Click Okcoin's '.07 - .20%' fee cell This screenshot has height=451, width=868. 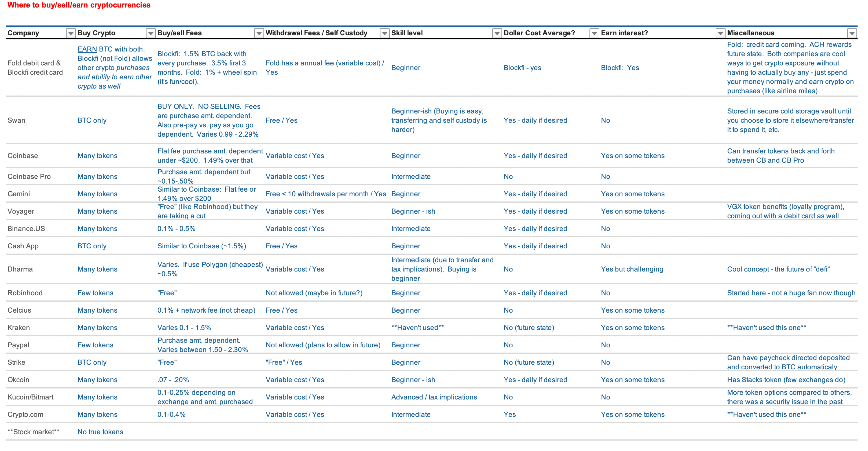(173, 380)
